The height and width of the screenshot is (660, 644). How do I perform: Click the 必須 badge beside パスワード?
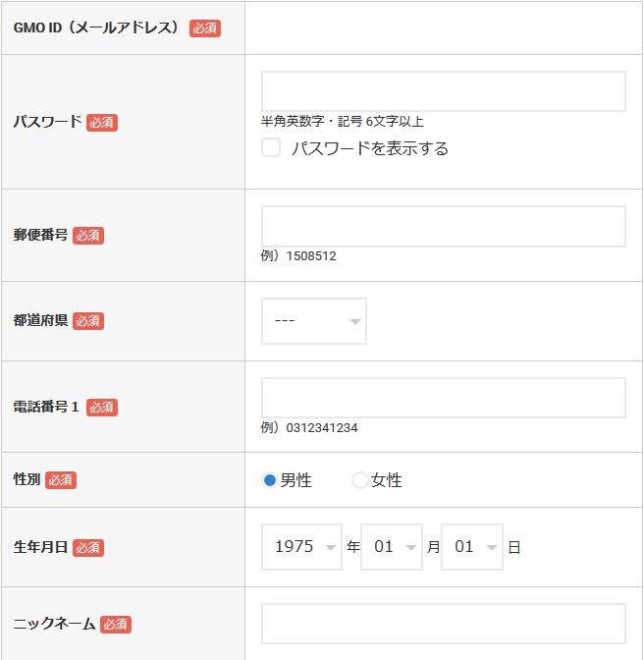coord(102,123)
